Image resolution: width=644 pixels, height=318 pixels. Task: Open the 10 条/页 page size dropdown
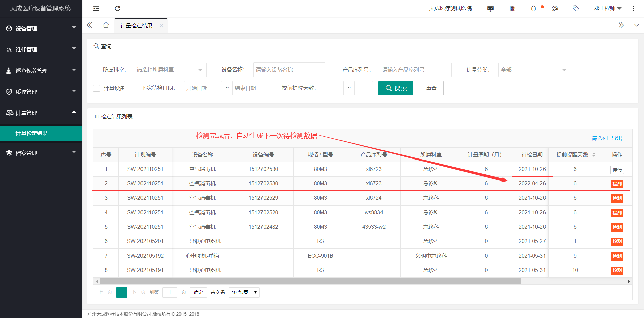pos(244,292)
